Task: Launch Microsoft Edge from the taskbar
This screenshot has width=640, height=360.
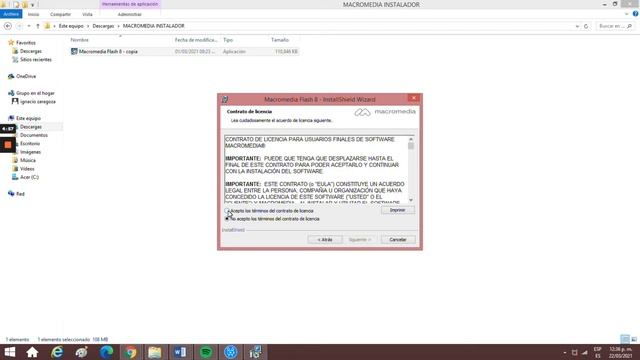Action: [106, 352]
